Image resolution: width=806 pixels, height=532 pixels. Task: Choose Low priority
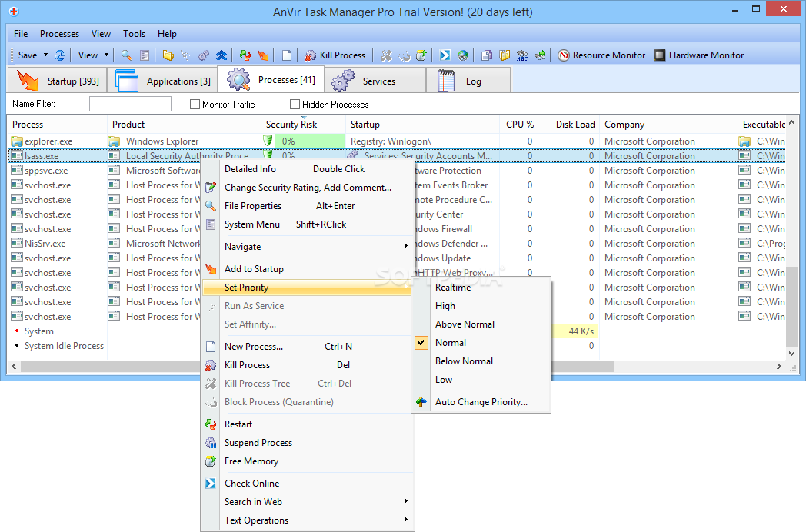(481, 380)
